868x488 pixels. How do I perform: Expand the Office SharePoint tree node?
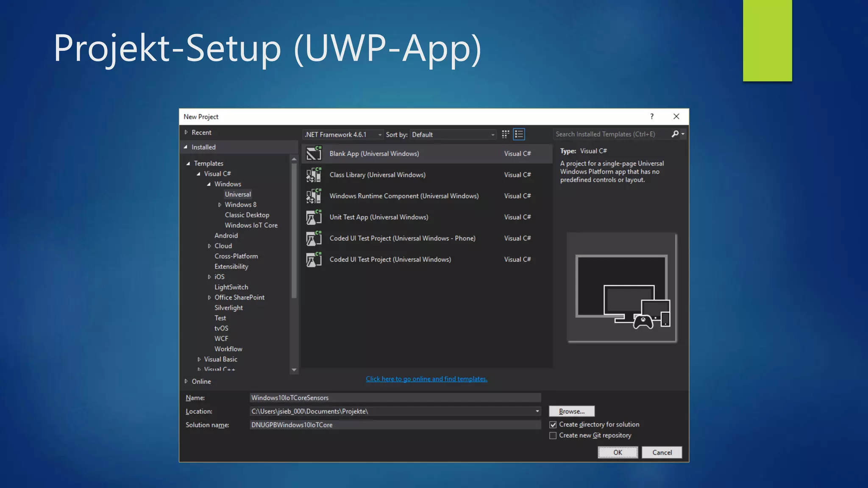(x=209, y=298)
